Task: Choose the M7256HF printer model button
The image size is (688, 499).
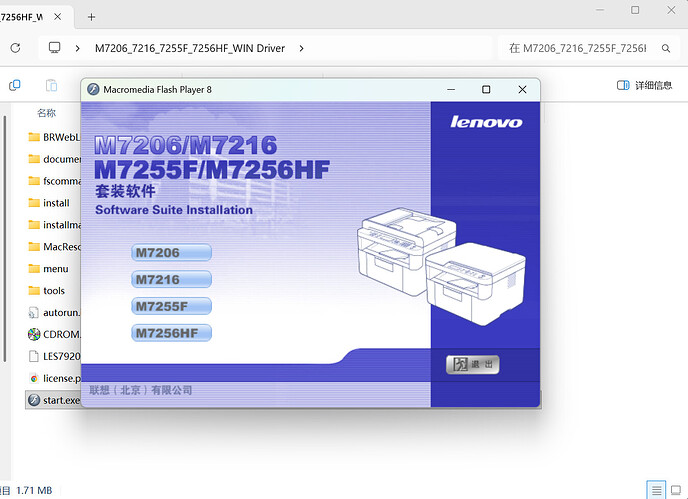Action: pyautogui.click(x=171, y=333)
